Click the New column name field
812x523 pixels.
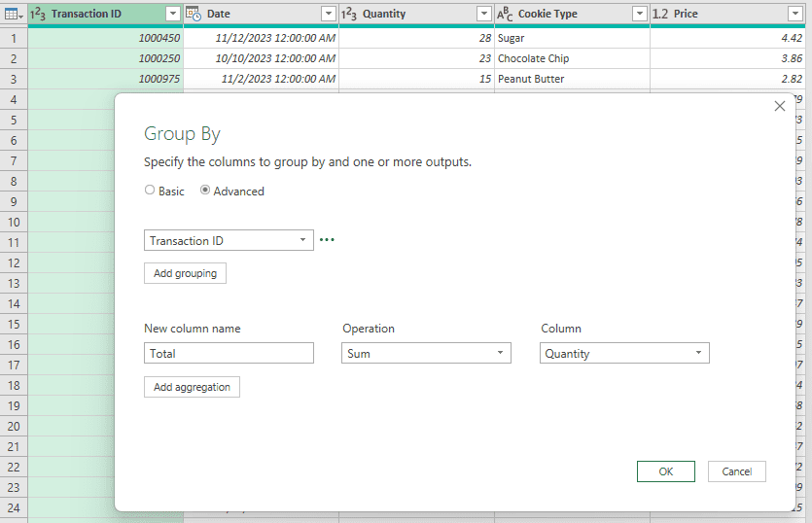pyautogui.click(x=229, y=354)
